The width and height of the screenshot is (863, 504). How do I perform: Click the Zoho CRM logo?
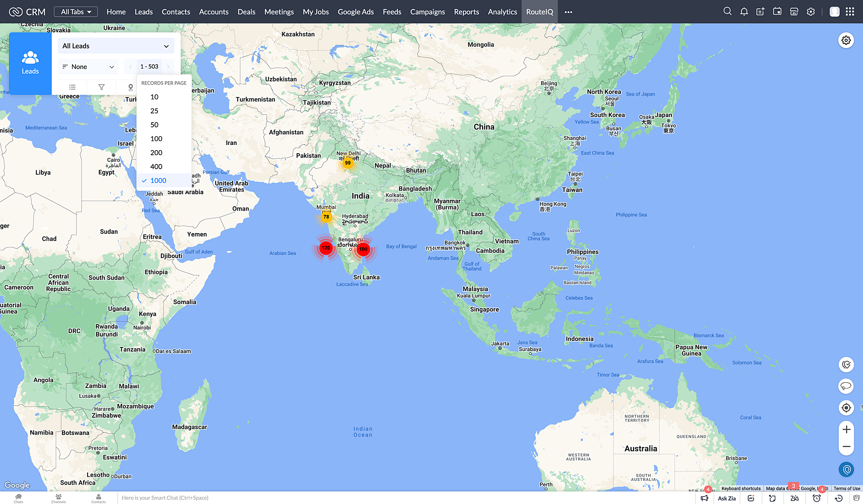[x=27, y=12]
